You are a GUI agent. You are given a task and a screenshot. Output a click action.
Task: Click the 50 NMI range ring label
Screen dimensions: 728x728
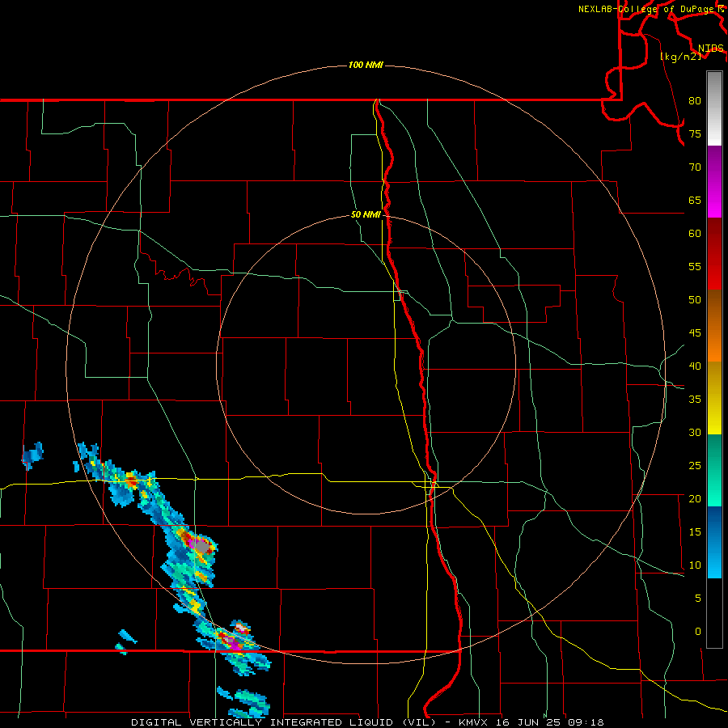(x=366, y=214)
